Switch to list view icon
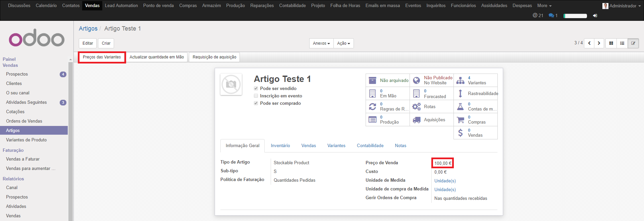The height and width of the screenshot is (221, 644). click(x=622, y=43)
